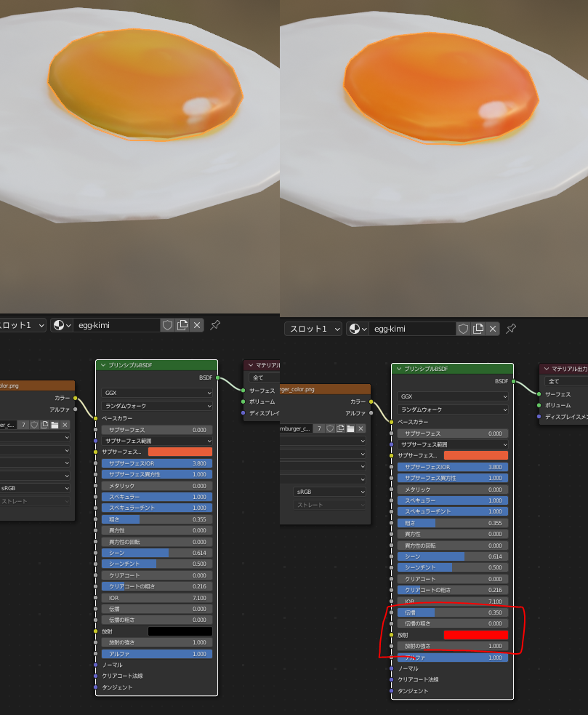The height and width of the screenshot is (715, 588).
Task: Click the 伝播 slider showing 0.350
Action: (x=453, y=612)
